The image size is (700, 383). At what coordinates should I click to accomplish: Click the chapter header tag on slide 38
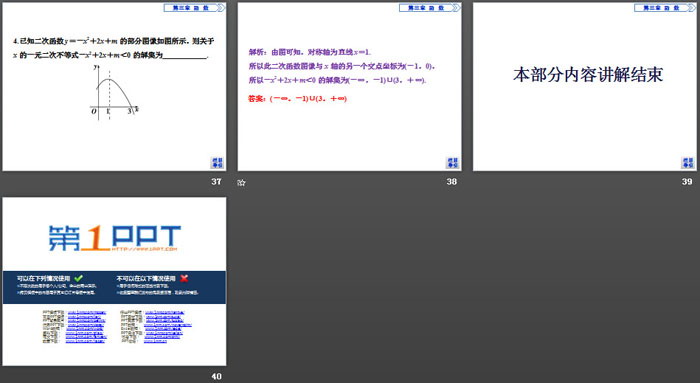pos(429,8)
